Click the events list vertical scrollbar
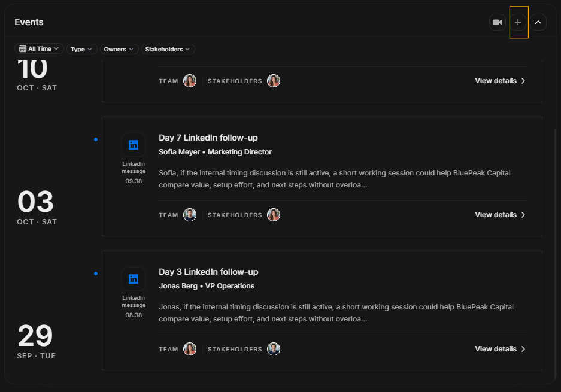This screenshot has height=392, width=561. click(555, 253)
